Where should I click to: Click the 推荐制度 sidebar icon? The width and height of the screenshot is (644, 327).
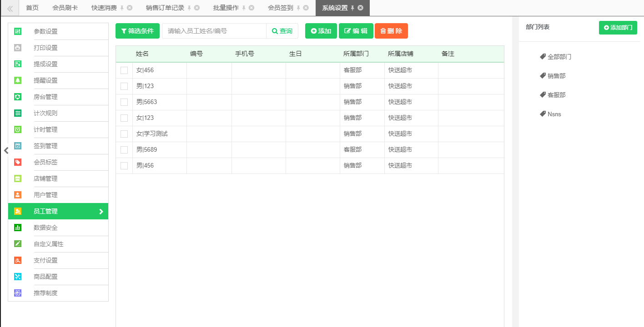click(18, 293)
